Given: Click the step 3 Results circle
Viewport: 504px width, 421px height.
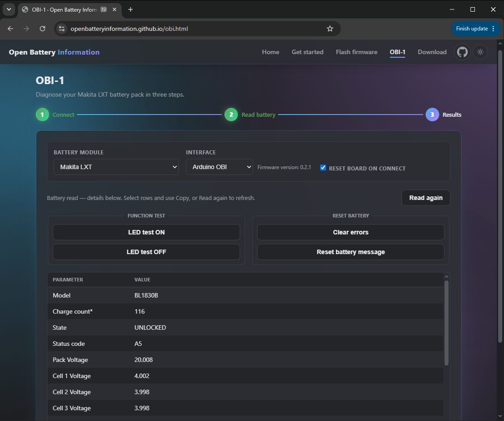Looking at the screenshot, I should point(432,115).
